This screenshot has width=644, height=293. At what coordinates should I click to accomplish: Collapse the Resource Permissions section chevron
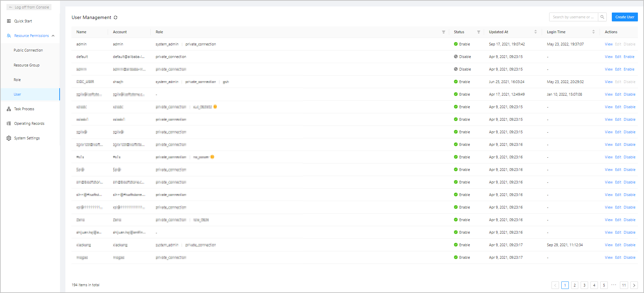pyautogui.click(x=53, y=36)
